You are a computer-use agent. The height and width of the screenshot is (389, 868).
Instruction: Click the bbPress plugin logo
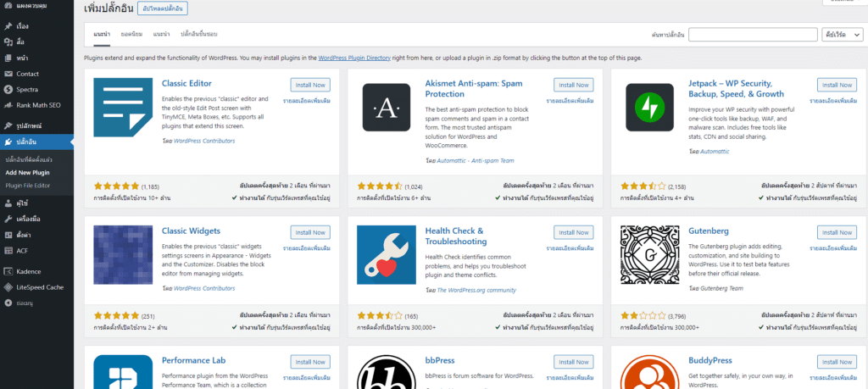tap(387, 372)
